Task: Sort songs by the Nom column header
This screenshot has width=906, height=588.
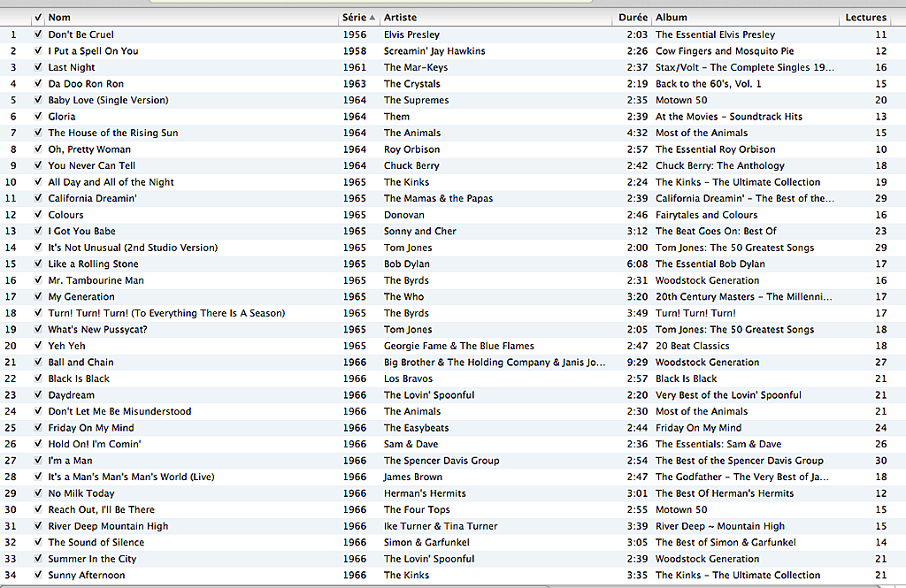Action: [x=59, y=18]
